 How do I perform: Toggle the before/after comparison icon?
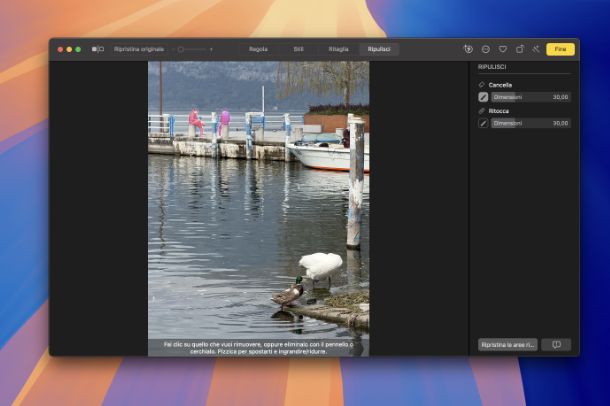(x=98, y=49)
